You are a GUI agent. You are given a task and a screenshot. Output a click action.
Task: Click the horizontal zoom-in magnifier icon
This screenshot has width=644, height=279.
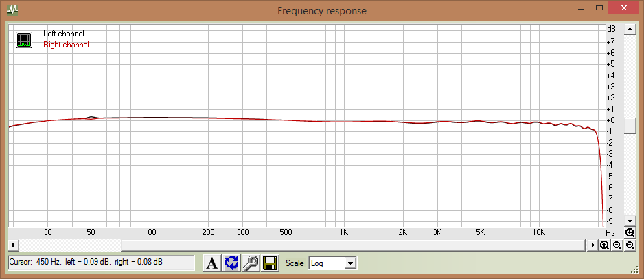(605, 245)
